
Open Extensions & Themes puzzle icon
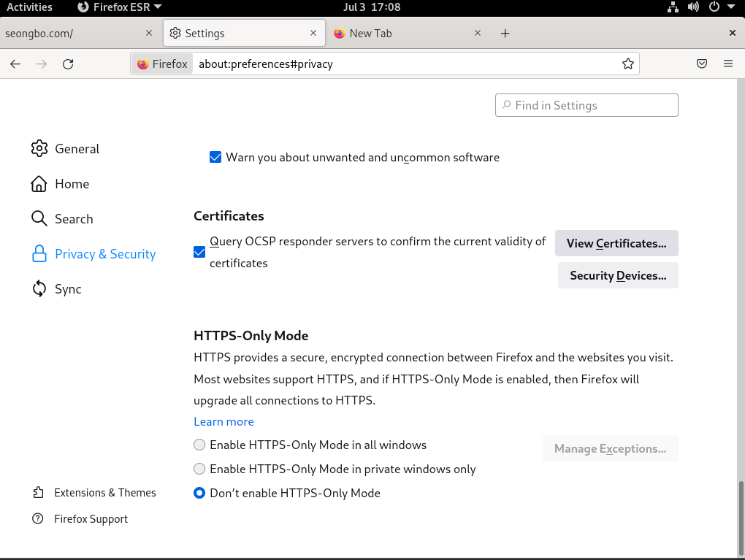click(x=39, y=493)
